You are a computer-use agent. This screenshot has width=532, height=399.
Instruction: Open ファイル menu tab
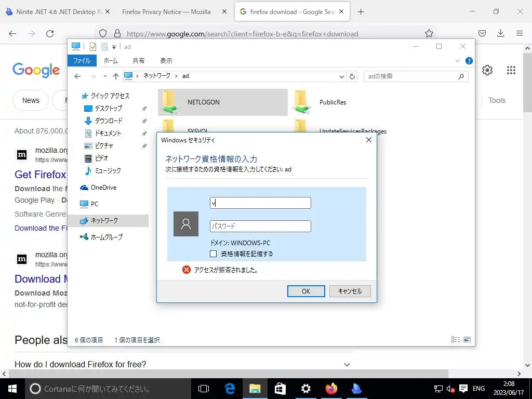(x=82, y=61)
